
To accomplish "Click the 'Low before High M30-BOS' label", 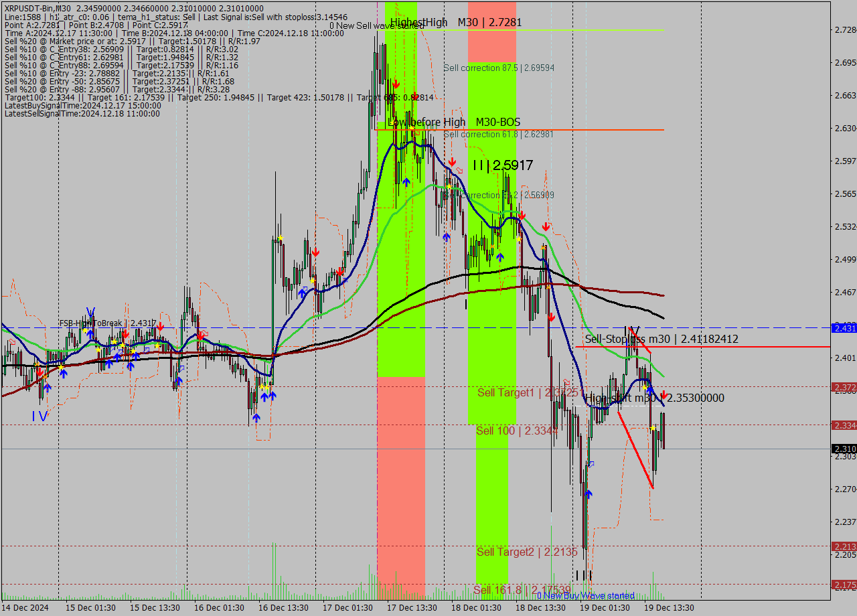I will pyautogui.click(x=454, y=122).
